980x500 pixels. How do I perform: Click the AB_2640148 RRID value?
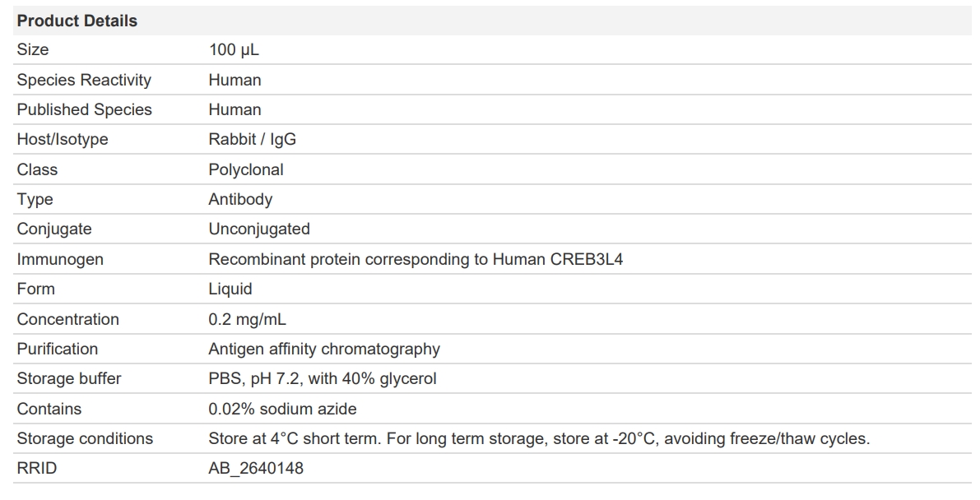click(255, 469)
